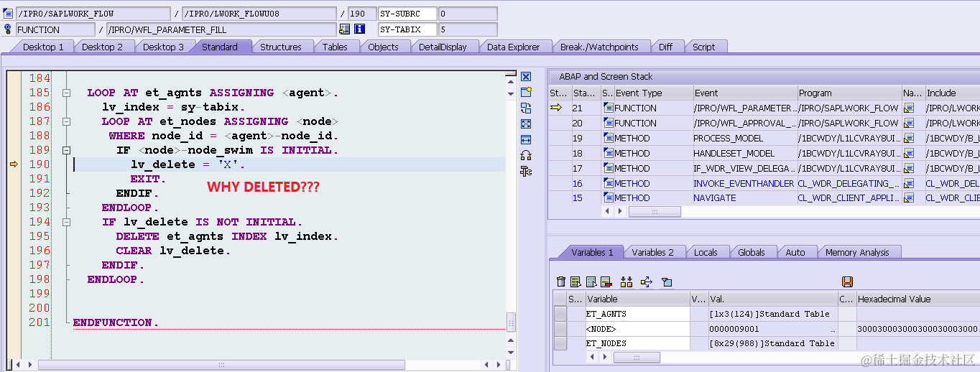Click the new tool icon with star
This screenshot has width=980, height=372.
(526, 92)
